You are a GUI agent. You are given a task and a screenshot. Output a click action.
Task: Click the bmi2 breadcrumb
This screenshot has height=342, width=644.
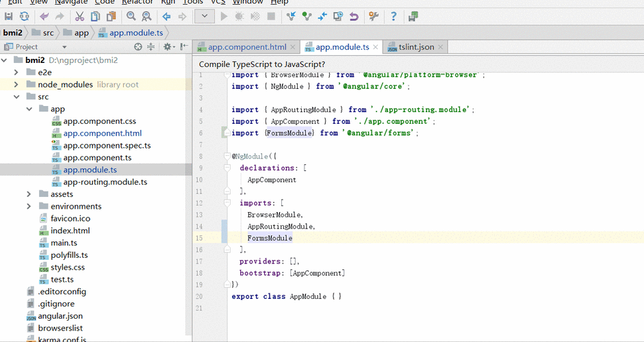point(13,33)
